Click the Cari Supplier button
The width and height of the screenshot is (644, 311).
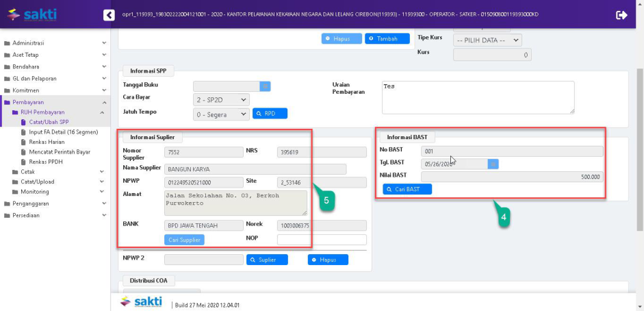tap(184, 240)
